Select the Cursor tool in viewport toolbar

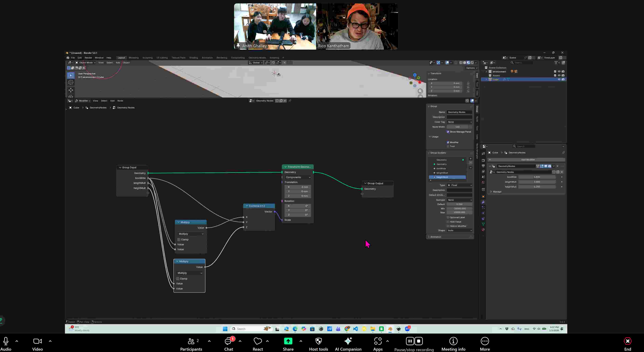pyautogui.click(x=71, y=82)
